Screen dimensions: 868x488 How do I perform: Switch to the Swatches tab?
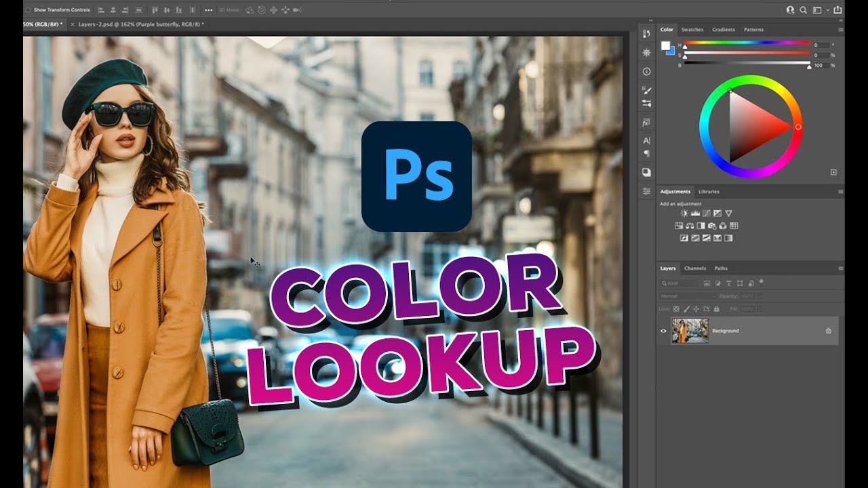[692, 30]
